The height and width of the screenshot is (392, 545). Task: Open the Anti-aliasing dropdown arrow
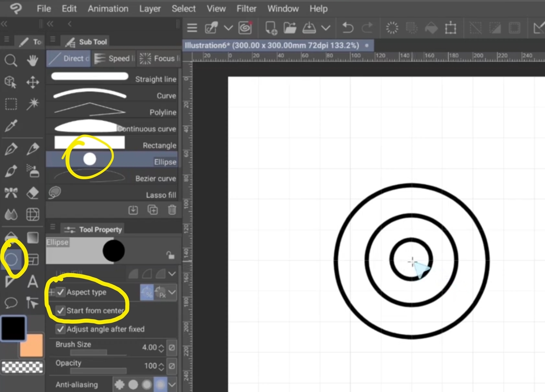pyautogui.click(x=172, y=385)
